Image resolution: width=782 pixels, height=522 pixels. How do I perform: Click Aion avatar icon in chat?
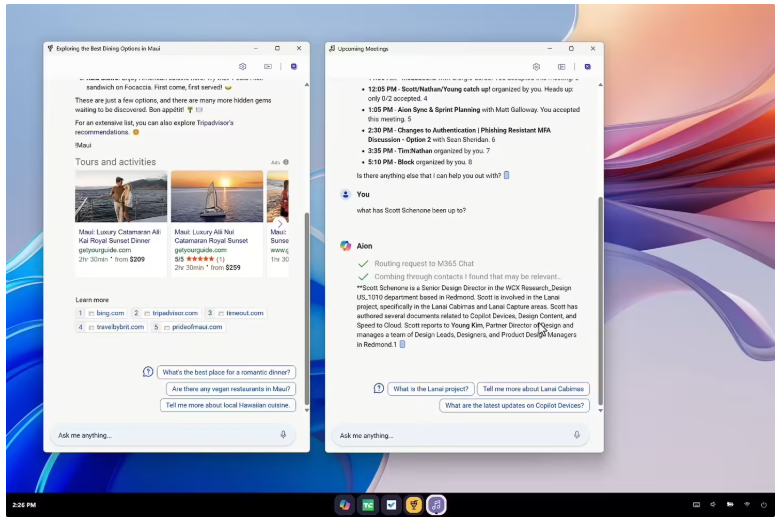coord(346,246)
